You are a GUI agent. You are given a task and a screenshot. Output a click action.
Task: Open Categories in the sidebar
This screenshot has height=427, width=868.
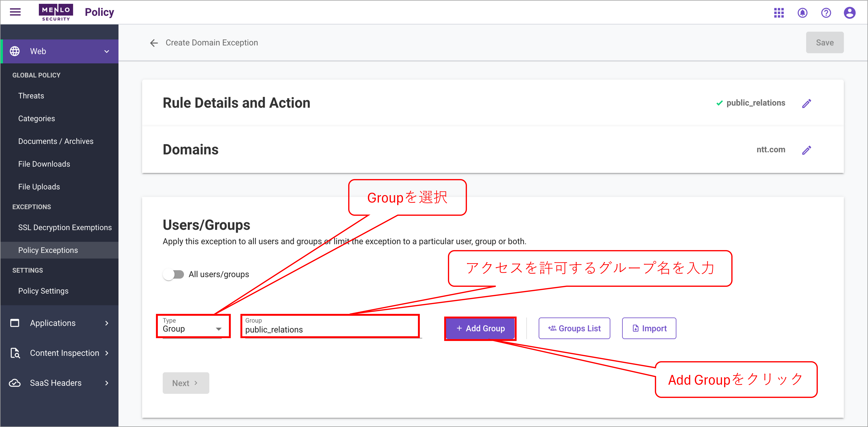pos(36,119)
